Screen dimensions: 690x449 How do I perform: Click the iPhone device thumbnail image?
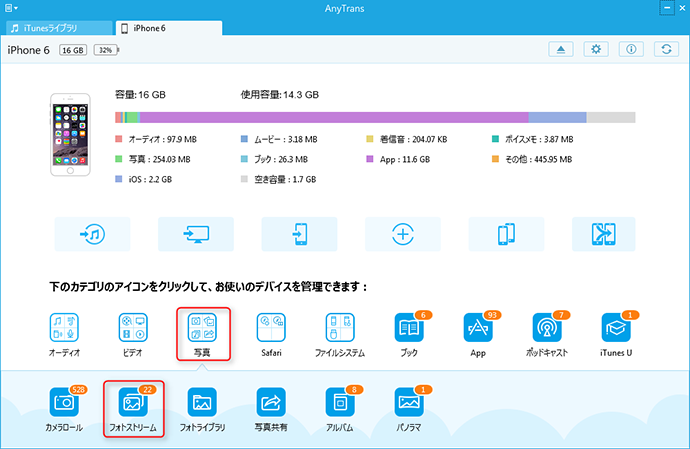70,135
